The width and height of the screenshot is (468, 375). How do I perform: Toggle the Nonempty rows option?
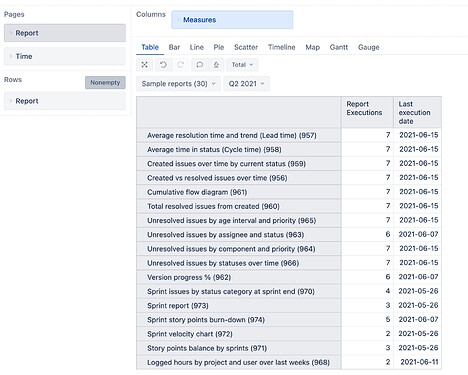[x=105, y=82]
